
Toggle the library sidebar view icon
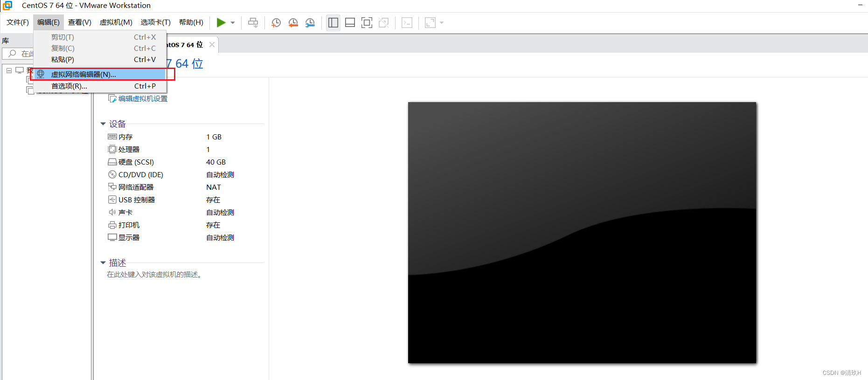(x=333, y=22)
